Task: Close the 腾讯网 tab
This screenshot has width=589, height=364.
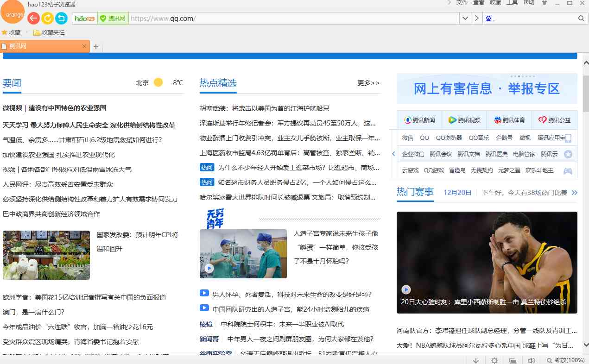Action: (x=84, y=46)
